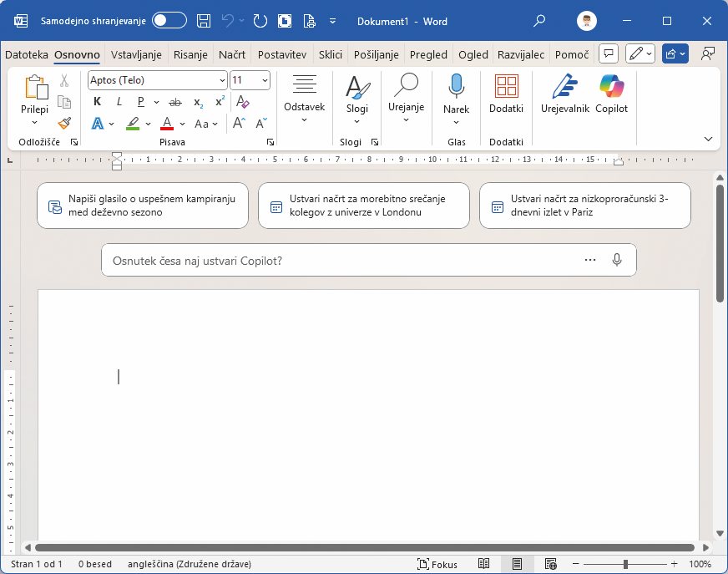Toggle underline P formatting
This screenshot has height=574, width=728.
click(x=141, y=102)
